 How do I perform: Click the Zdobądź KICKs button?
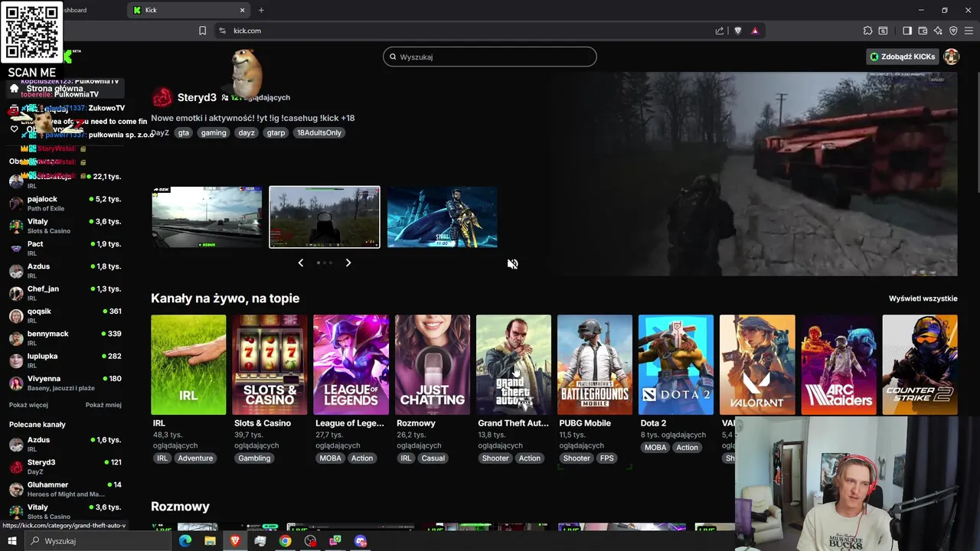(x=902, y=57)
